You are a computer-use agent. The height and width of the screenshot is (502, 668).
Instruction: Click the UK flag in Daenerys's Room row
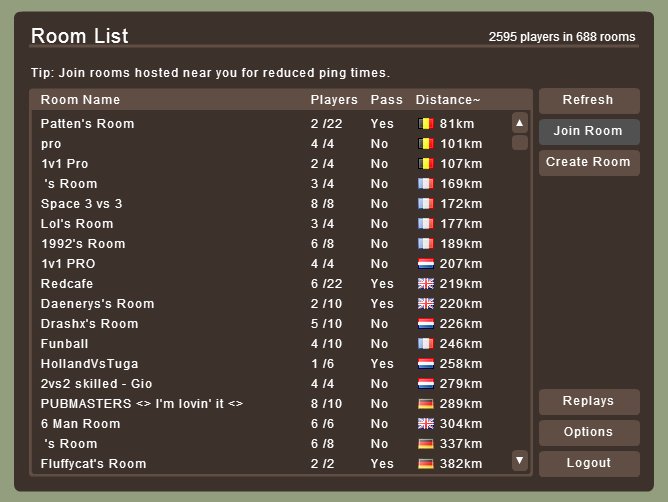coord(426,304)
